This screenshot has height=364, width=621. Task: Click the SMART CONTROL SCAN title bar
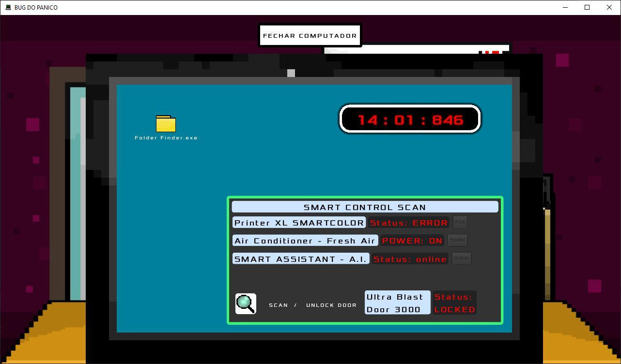(365, 207)
